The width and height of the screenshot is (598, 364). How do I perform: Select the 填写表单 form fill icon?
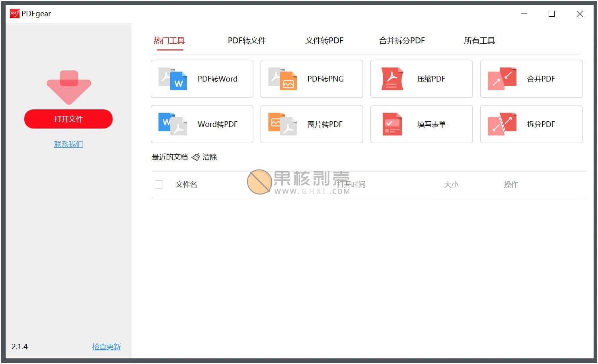click(392, 124)
